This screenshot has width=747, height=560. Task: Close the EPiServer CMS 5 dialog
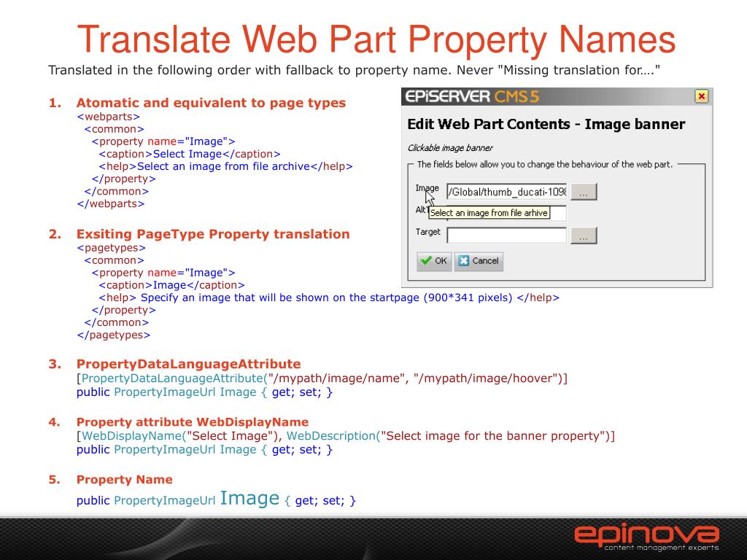(701, 97)
